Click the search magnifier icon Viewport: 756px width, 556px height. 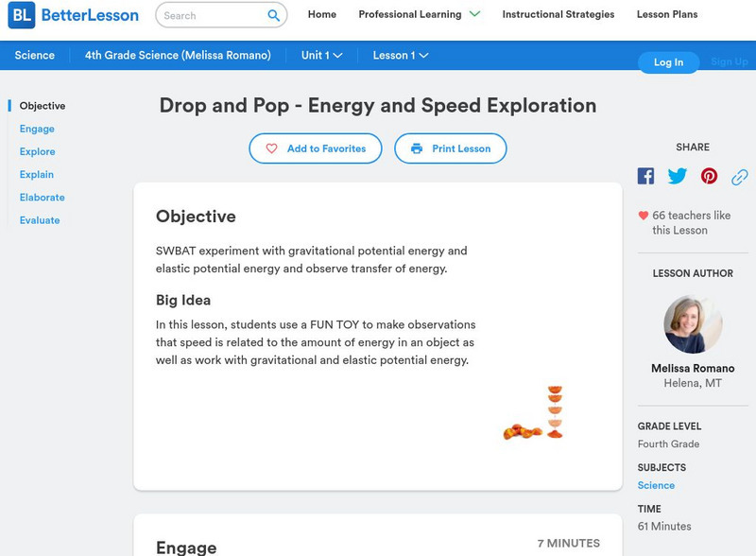point(273,15)
